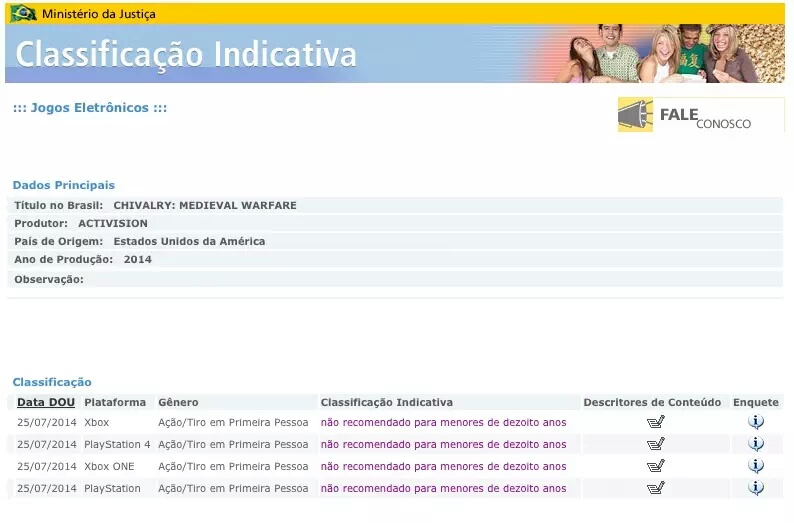This screenshot has height=523, width=794.
Task: Click content descriptors icon for Xbox row
Action: (x=655, y=422)
